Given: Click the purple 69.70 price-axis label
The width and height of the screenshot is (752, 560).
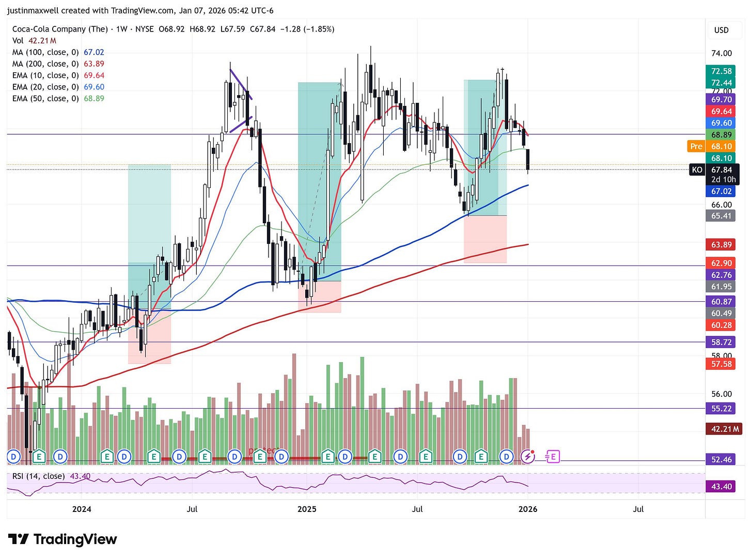Looking at the screenshot, I should pos(722,99).
